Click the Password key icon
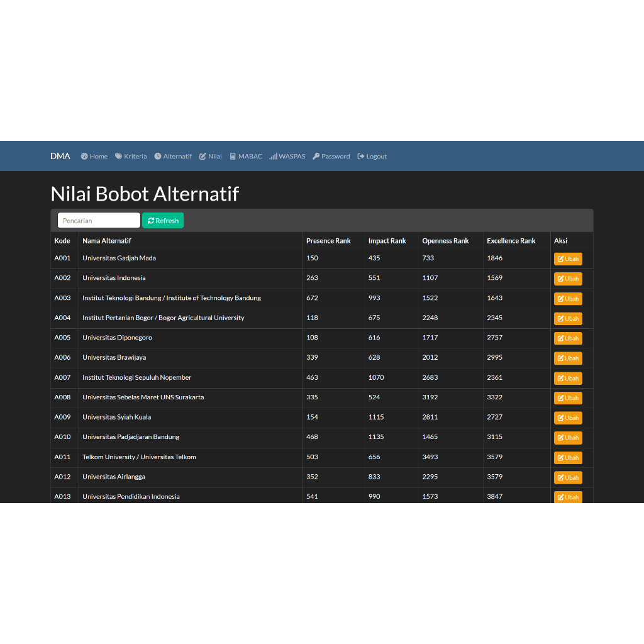Screen dimensions: 644x644 click(316, 157)
